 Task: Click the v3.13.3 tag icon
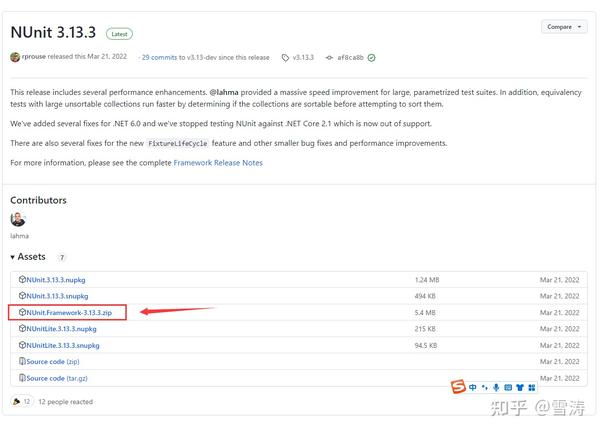[286, 58]
